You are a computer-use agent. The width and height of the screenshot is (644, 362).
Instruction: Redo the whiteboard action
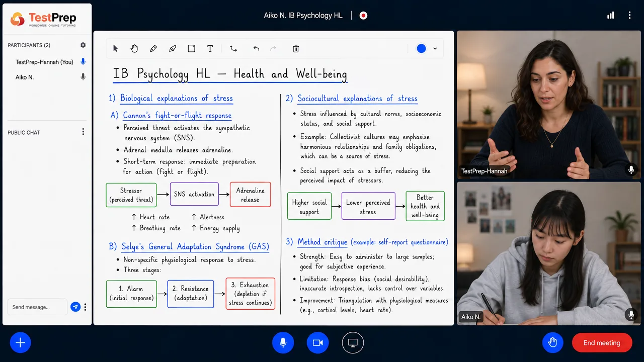[x=274, y=49]
